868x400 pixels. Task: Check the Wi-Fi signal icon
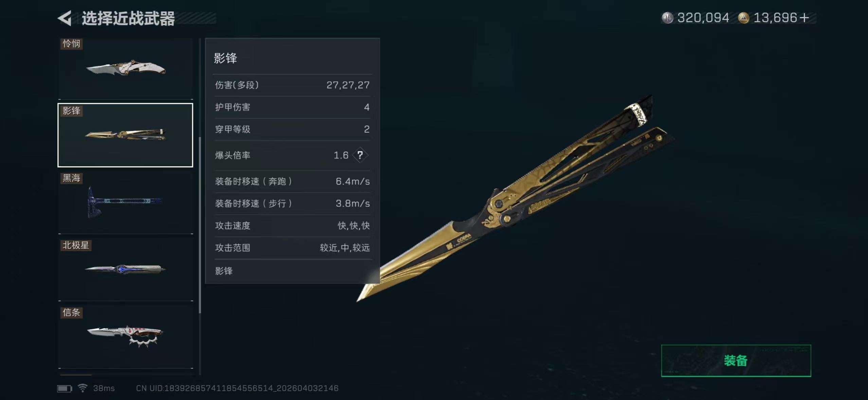[x=83, y=388]
